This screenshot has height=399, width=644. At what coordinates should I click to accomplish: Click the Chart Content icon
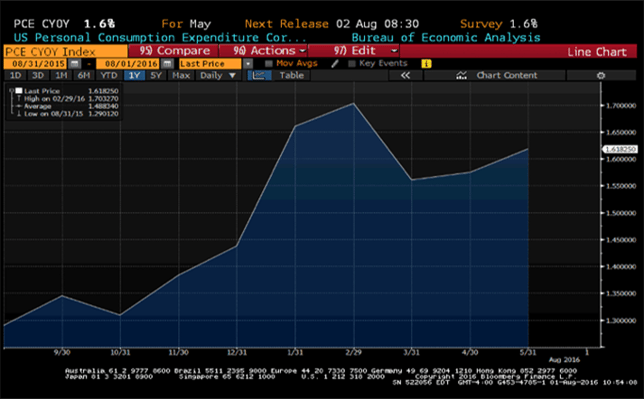click(461, 76)
